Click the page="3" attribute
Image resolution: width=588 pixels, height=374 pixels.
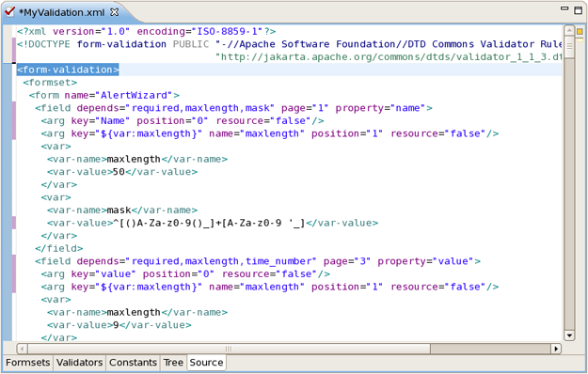[x=347, y=261]
